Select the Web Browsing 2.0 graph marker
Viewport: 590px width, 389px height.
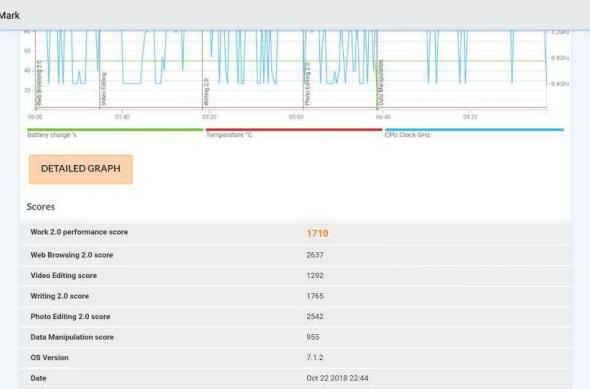pos(39,84)
